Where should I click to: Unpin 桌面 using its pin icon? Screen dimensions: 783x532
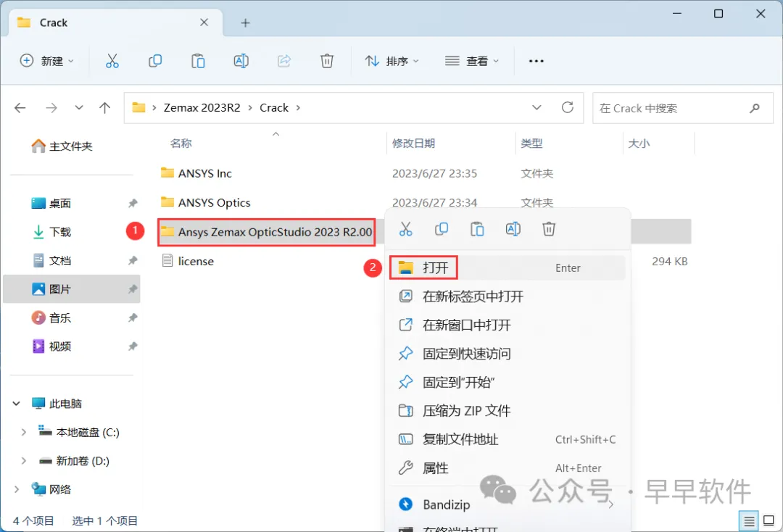(x=133, y=204)
